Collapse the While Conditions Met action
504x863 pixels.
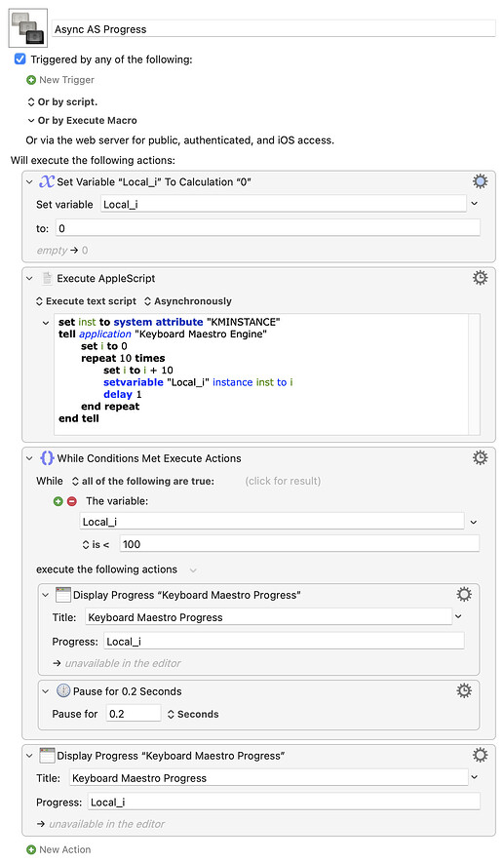tap(29, 458)
